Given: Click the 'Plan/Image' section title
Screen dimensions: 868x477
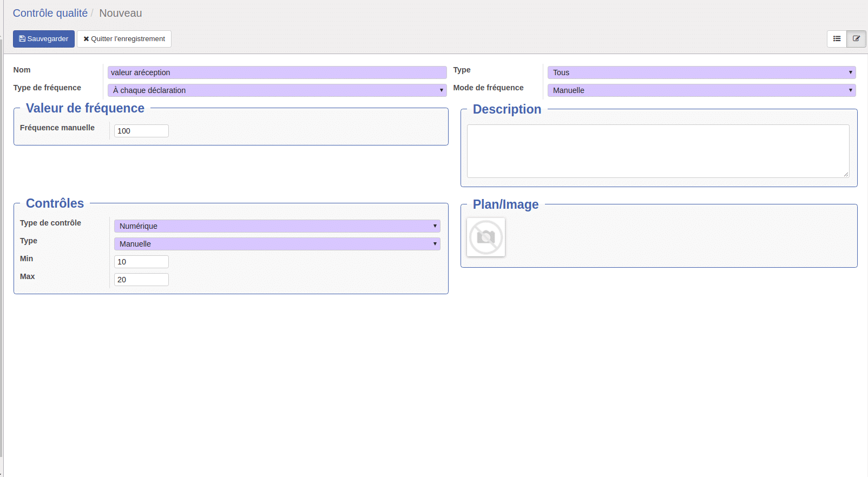Looking at the screenshot, I should tap(506, 204).
